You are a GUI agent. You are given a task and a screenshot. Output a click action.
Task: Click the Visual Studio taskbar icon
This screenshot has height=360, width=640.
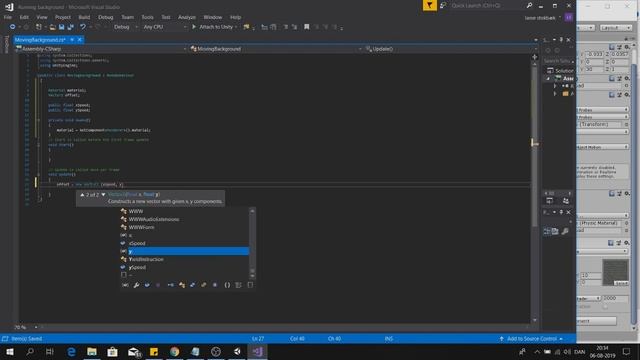point(258,351)
